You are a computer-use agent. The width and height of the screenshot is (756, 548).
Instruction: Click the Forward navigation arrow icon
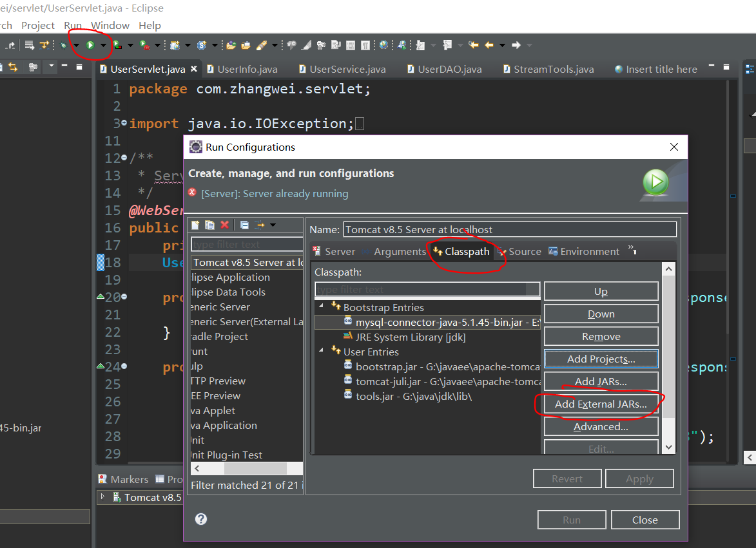(x=516, y=45)
